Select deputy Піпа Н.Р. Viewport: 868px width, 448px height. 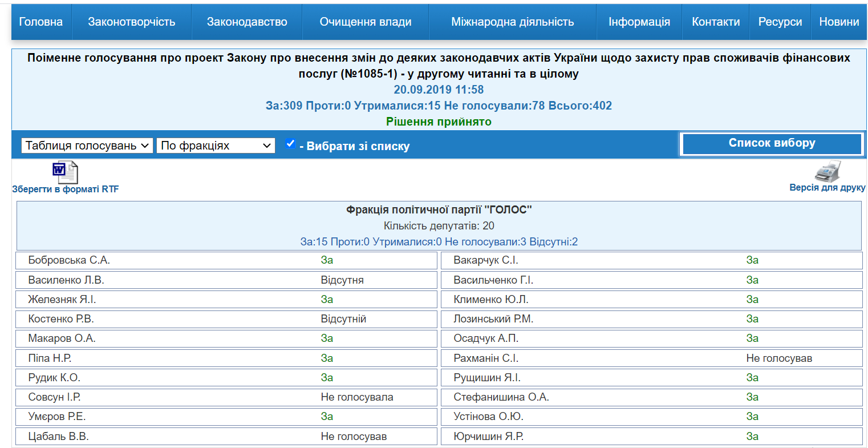[x=50, y=358]
